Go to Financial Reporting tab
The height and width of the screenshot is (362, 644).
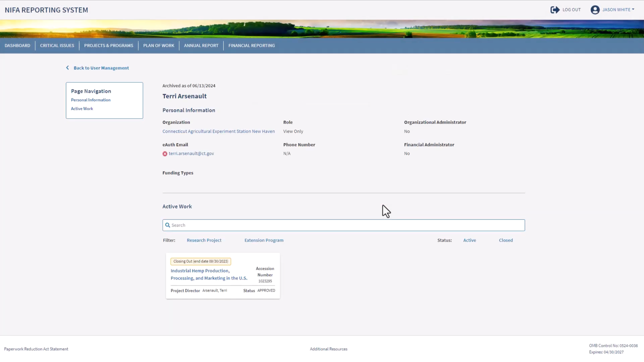[251, 46]
